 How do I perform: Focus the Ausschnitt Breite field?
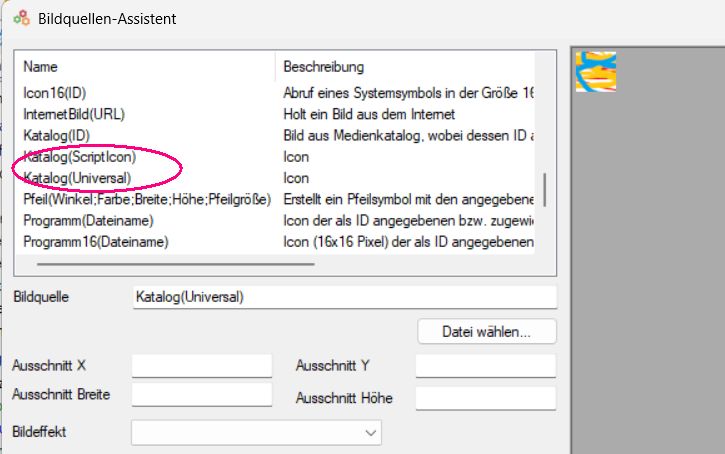click(201, 395)
